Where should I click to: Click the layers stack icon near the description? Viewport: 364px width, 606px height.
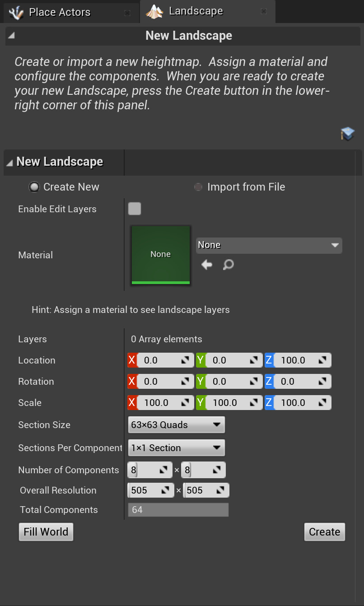pos(347,134)
